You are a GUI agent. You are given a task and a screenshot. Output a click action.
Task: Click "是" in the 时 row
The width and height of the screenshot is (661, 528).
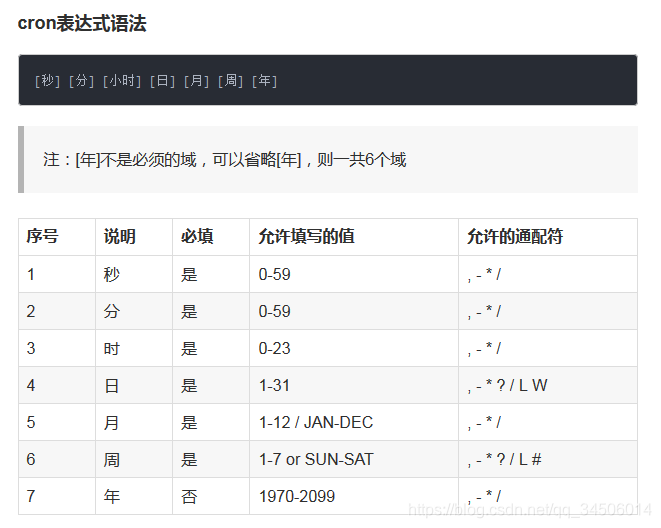tap(189, 348)
